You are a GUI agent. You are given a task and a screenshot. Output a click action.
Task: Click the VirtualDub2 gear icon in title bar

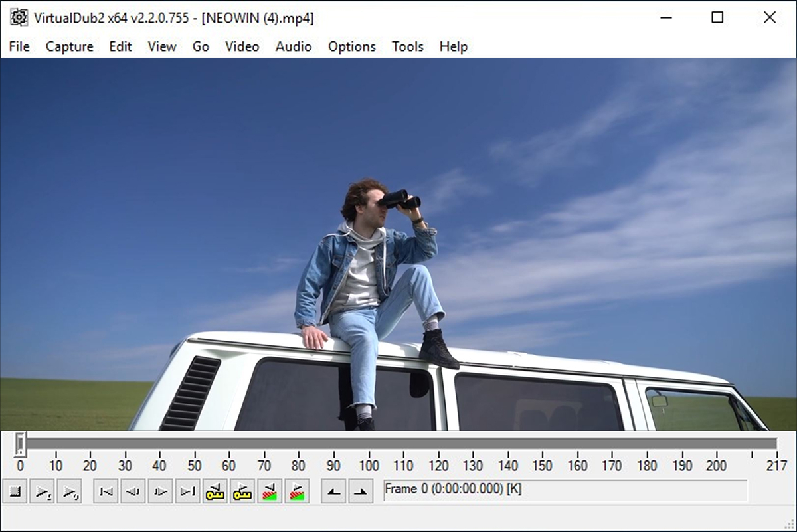click(19, 18)
